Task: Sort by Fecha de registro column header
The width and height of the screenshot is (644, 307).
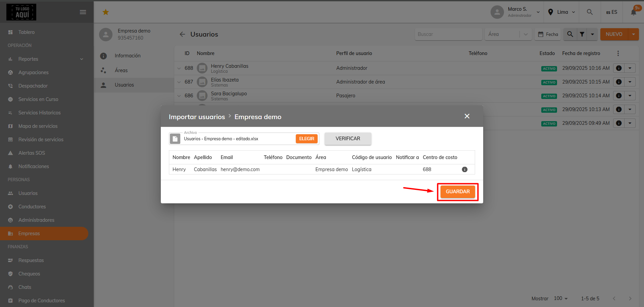Action: click(x=581, y=53)
